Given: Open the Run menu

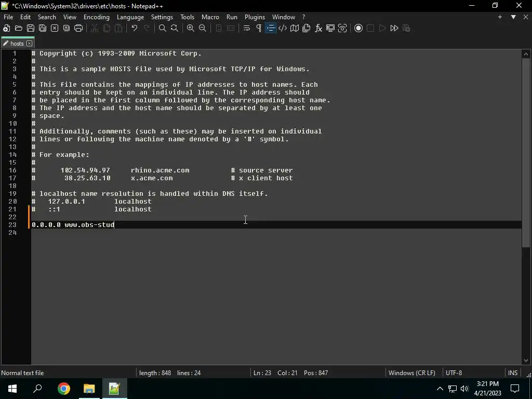Looking at the screenshot, I should click(232, 17).
